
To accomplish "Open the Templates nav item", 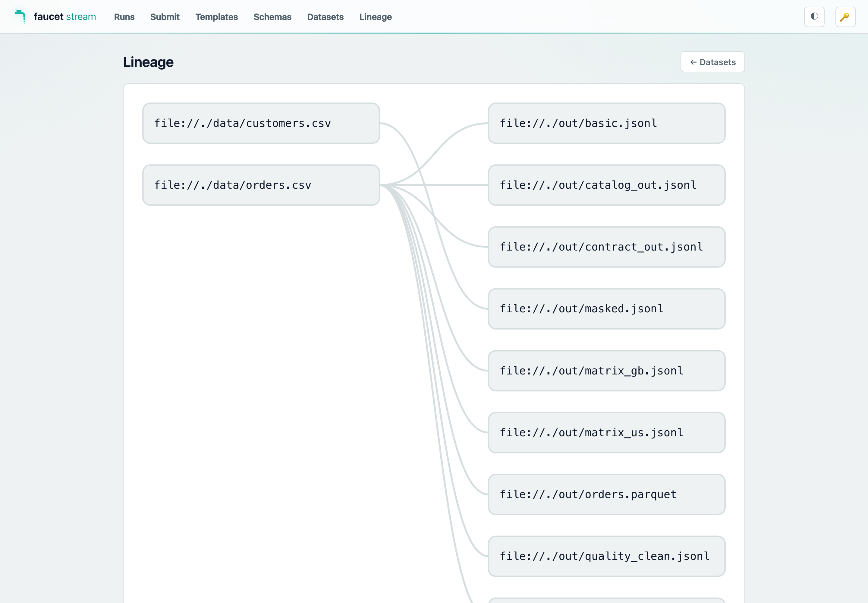I will pos(216,17).
